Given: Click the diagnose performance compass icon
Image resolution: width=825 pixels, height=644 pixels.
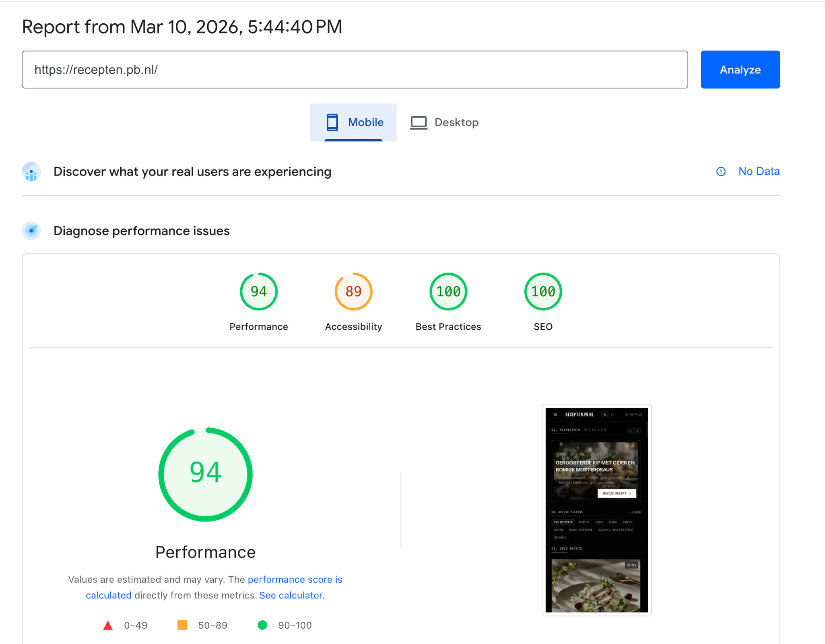Looking at the screenshot, I should tap(31, 231).
